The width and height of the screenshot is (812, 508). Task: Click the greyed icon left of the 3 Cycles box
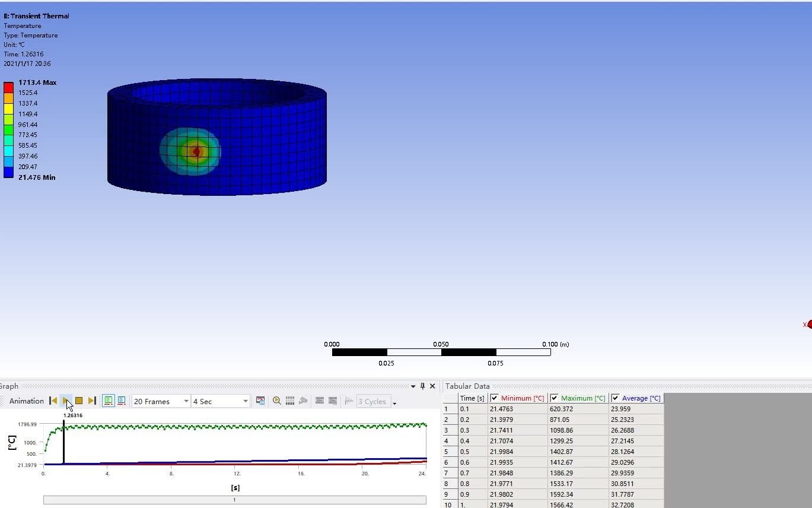click(349, 401)
